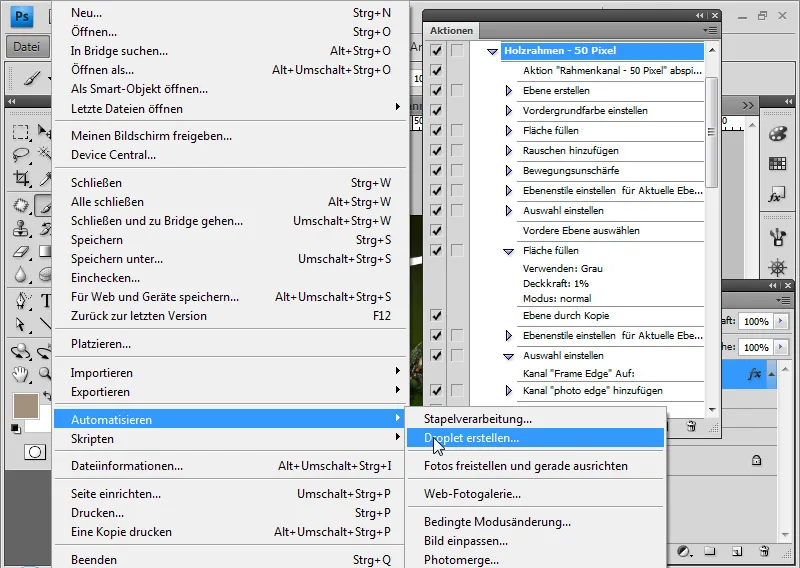Select the Crop tool
The image size is (800, 568).
coord(20,178)
